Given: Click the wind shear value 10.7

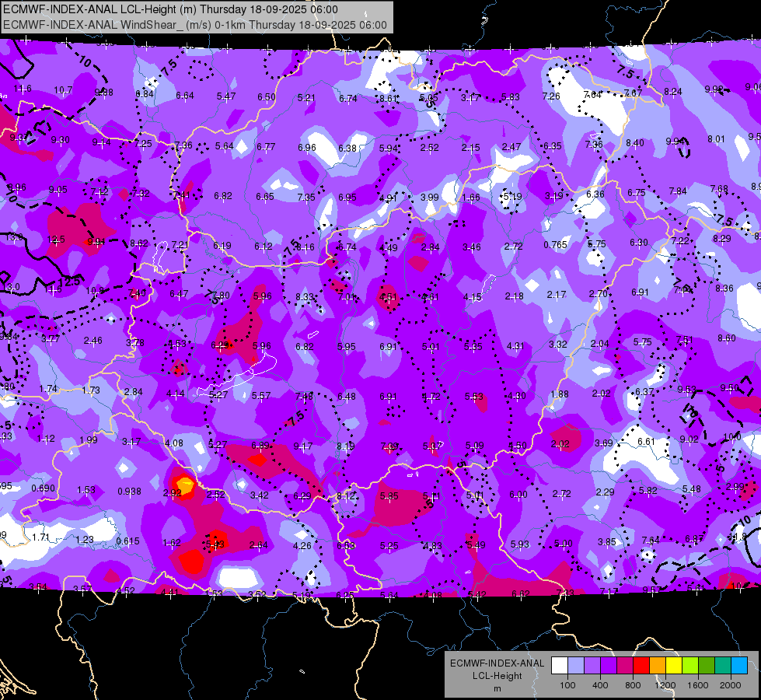Looking at the screenshot, I should point(63,90).
